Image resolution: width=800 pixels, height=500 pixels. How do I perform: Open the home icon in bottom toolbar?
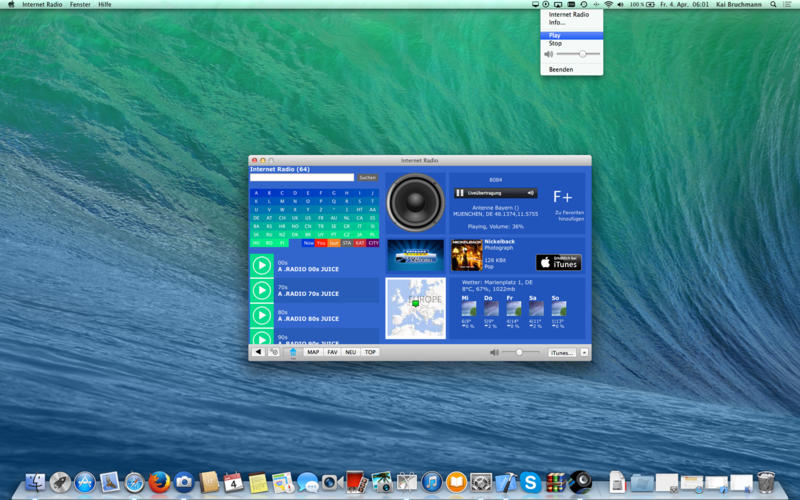tap(293, 352)
